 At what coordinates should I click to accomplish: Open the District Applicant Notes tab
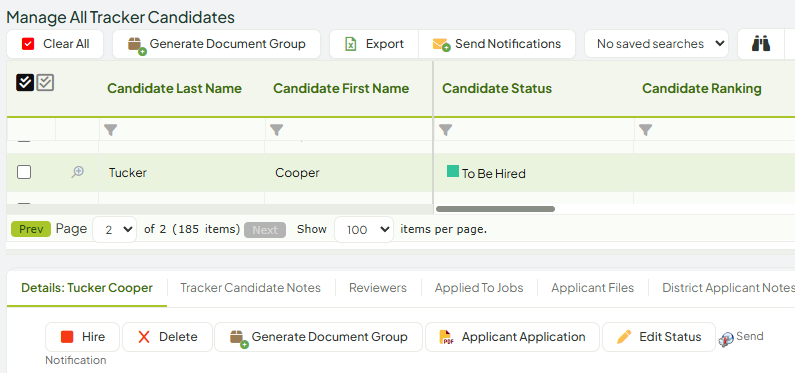click(x=728, y=288)
